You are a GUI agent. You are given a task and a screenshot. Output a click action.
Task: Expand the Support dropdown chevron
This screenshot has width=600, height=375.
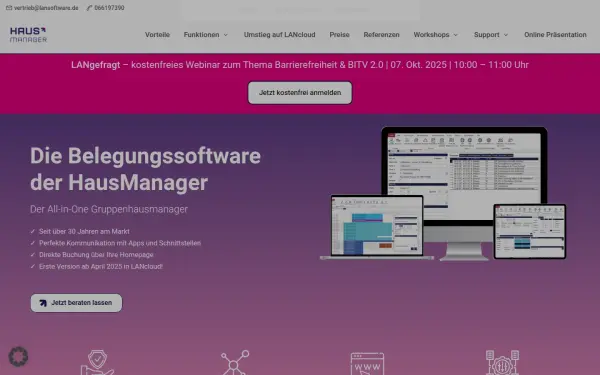point(506,35)
